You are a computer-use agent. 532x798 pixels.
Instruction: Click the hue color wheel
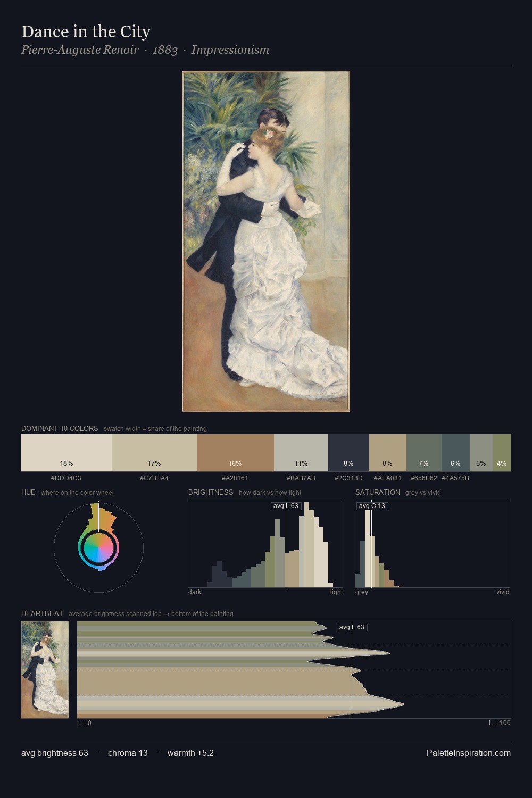coord(98,547)
